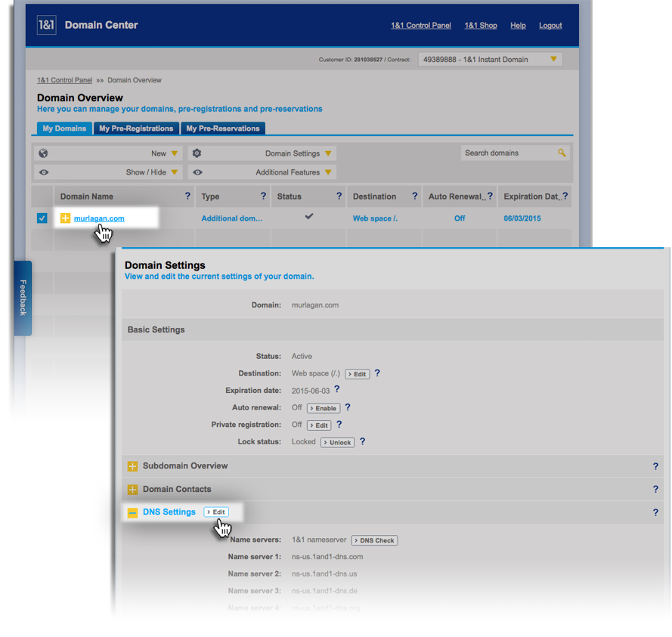672x637 pixels.
Task: Click the help icon next to Destination Edit
Action: [x=377, y=373]
